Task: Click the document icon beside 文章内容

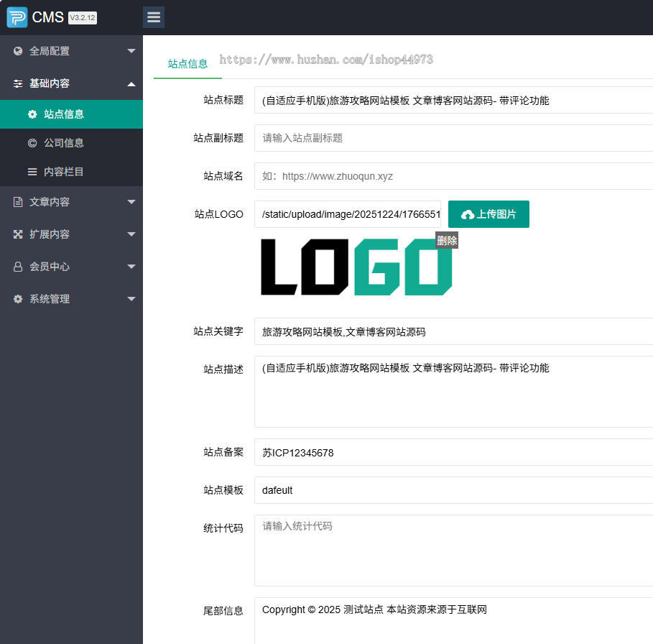Action: pyautogui.click(x=18, y=202)
